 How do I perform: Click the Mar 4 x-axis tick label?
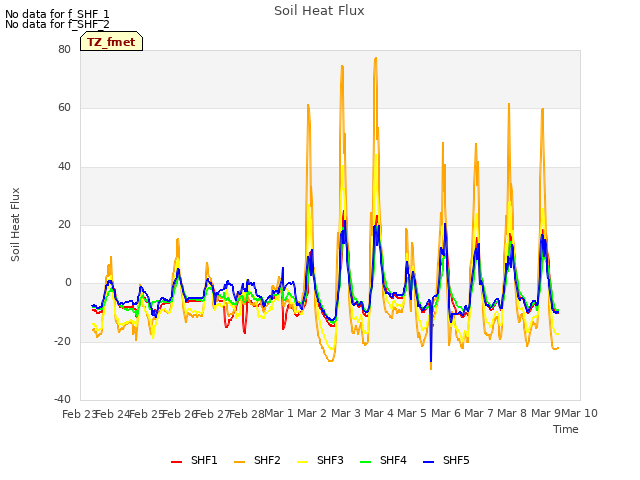coord(379,413)
